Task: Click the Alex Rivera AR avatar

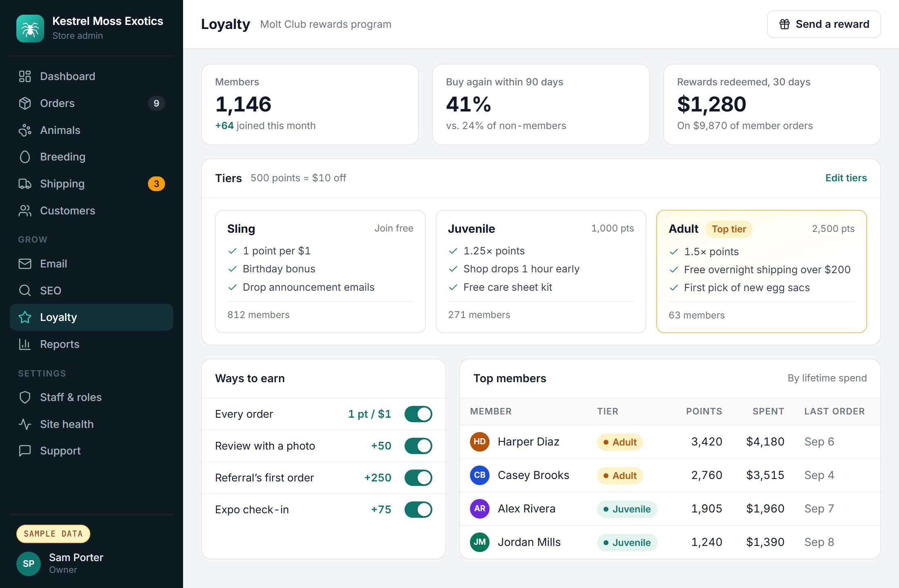Action: (x=480, y=509)
